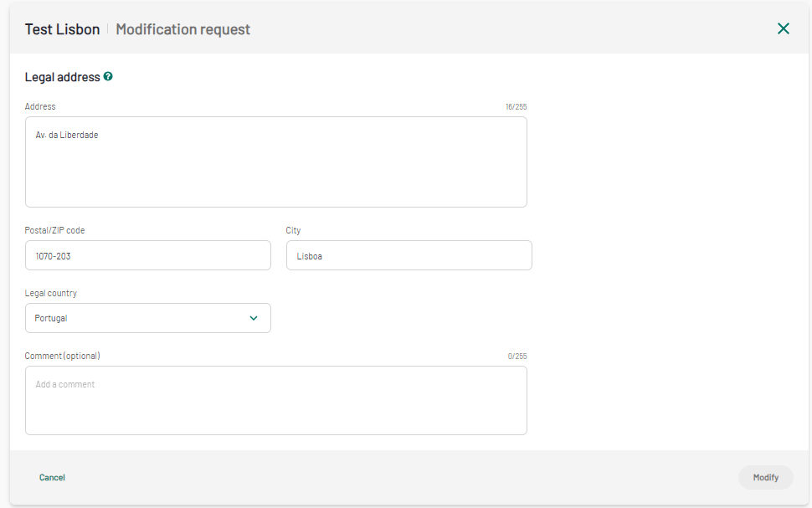Click the Address field label
This screenshot has height=508, width=812.
[x=40, y=106]
